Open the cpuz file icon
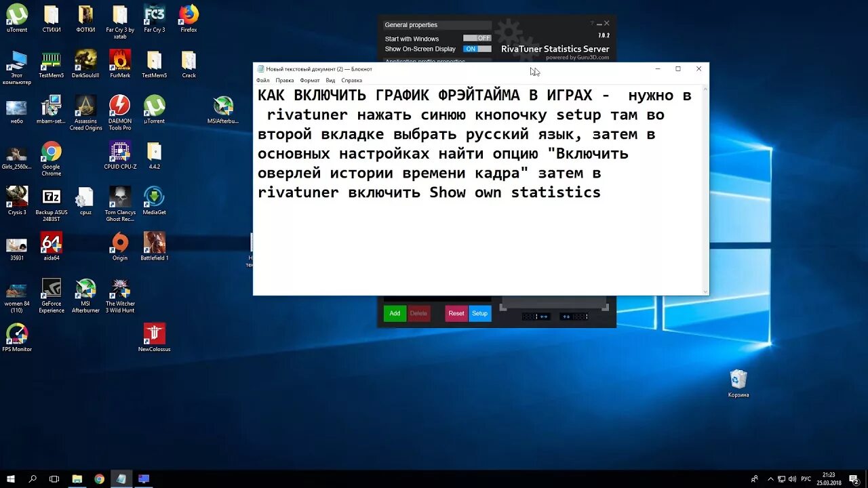Screen dimensions: 868x488 [x=85, y=201]
